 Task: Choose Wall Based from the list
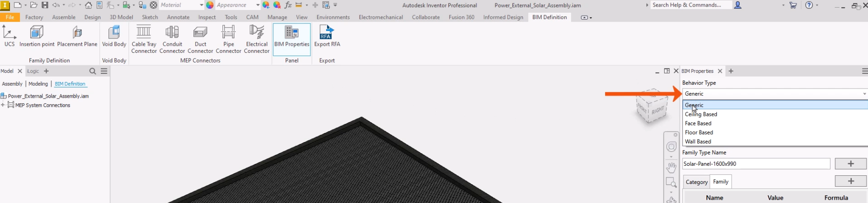pyautogui.click(x=698, y=142)
